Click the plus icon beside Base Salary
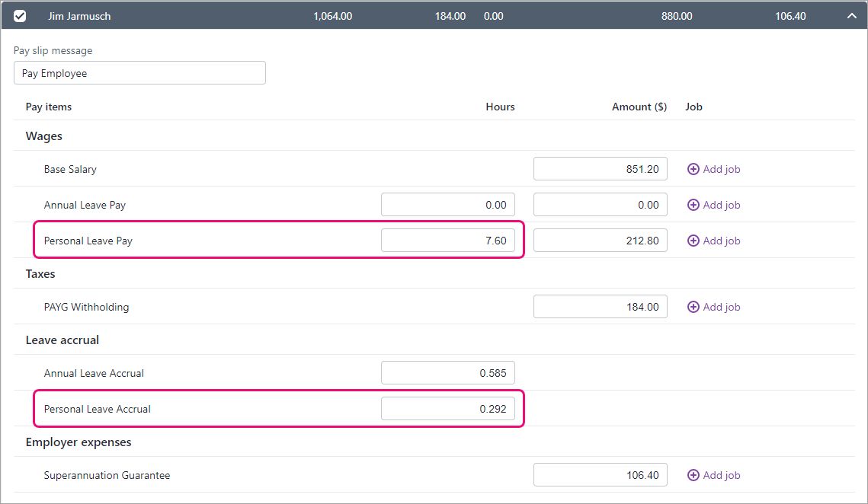Image resolution: width=868 pixels, height=504 pixels. (x=693, y=169)
